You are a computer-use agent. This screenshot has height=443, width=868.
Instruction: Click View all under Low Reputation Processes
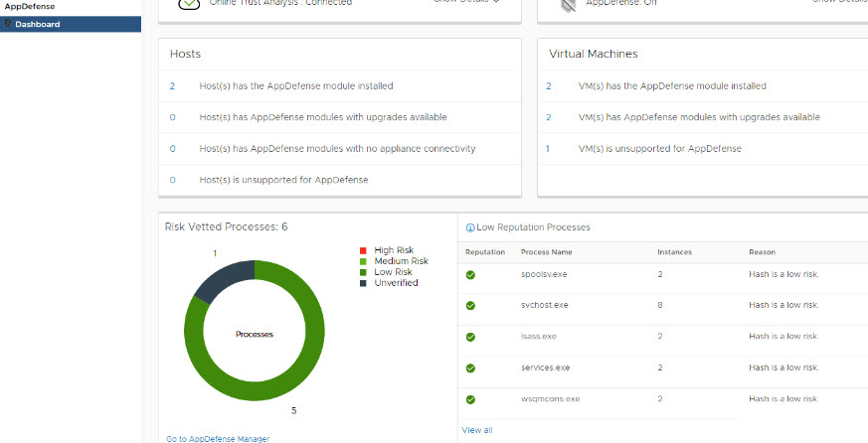pyautogui.click(x=477, y=430)
